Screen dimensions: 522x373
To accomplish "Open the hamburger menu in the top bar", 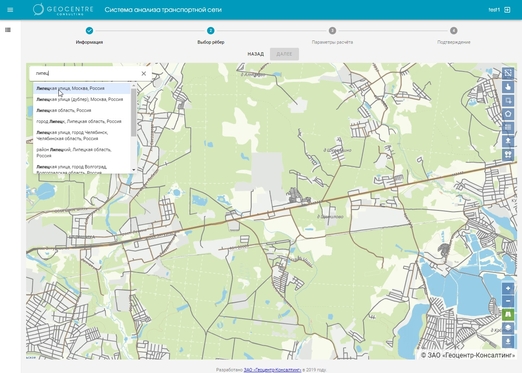I will click(x=10, y=10).
